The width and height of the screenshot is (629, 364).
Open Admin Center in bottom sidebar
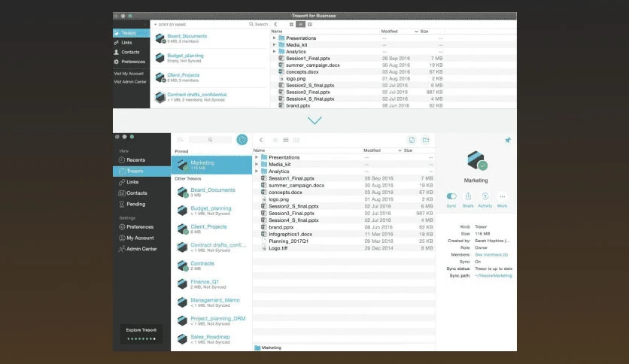(141, 249)
